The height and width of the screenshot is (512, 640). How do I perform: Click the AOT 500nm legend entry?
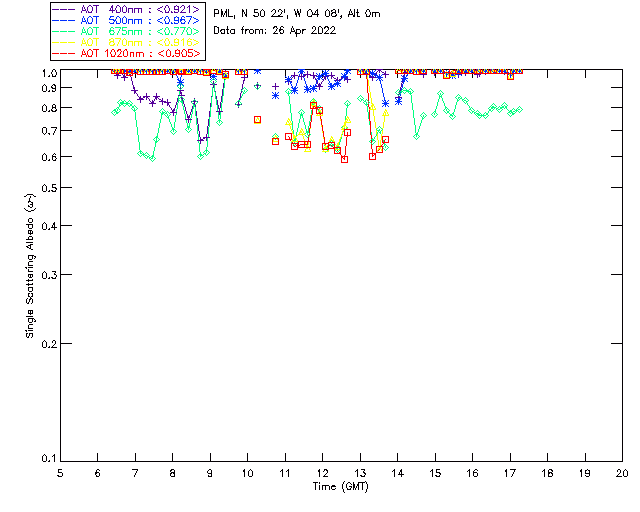[126, 20]
